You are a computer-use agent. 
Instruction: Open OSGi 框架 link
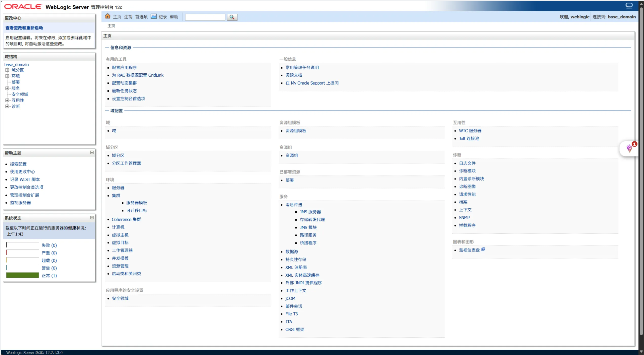295,329
